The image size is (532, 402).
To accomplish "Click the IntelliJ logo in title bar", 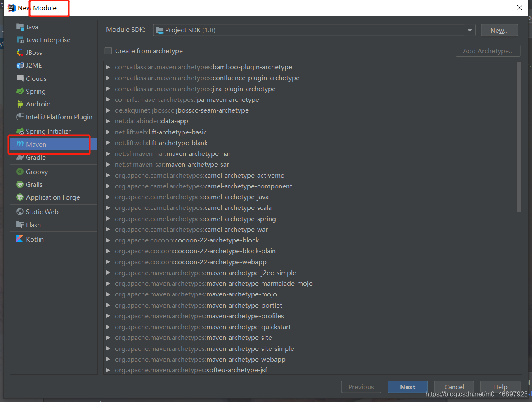I will (x=12, y=8).
